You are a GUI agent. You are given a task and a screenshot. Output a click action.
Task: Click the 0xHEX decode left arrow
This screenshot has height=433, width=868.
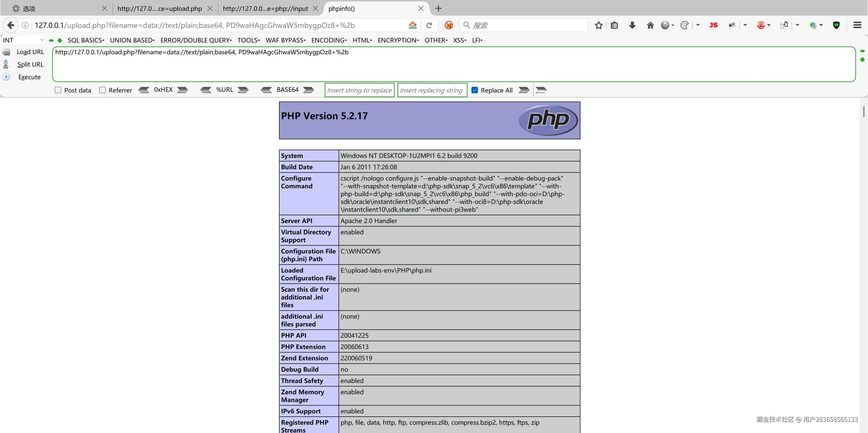click(x=144, y=90)
